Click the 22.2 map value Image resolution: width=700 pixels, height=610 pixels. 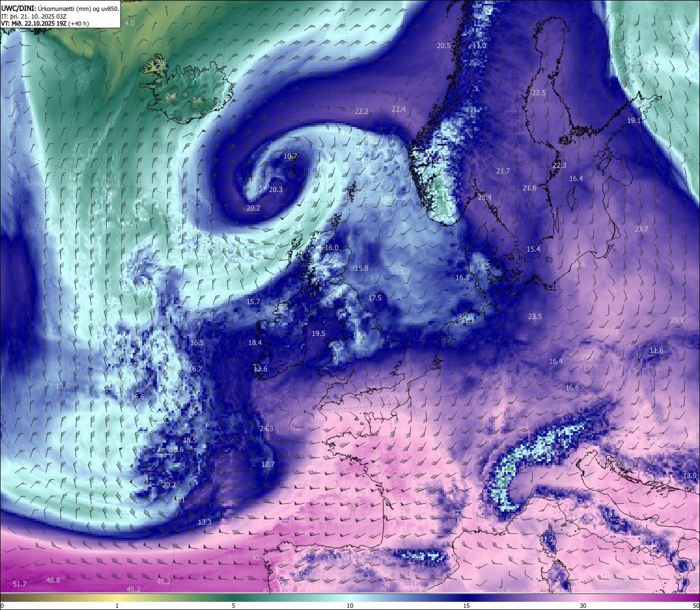[361, 112]
